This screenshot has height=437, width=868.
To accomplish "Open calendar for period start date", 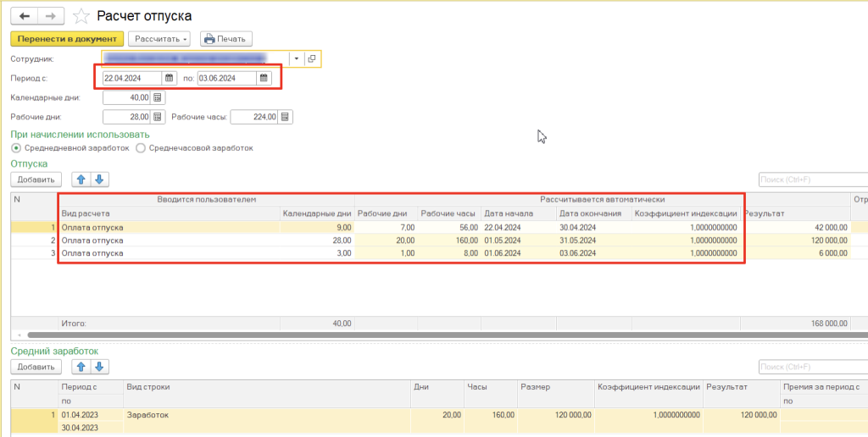I will 170,78.
